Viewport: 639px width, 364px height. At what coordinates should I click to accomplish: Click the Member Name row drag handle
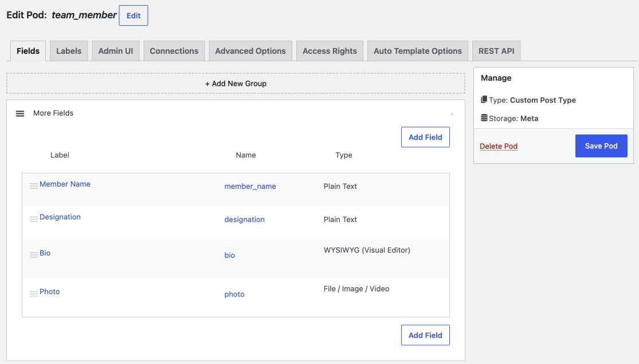point(34,185)
